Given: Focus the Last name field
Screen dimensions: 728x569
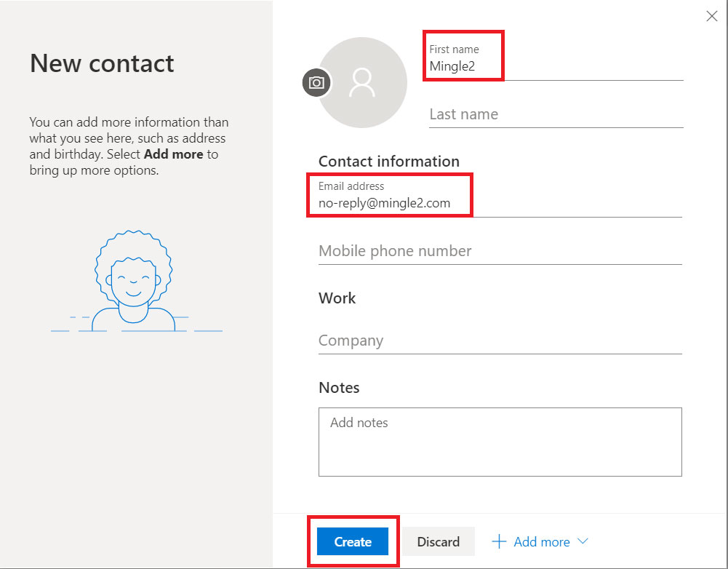Looking at the screenshot, I should coord(556,114).
